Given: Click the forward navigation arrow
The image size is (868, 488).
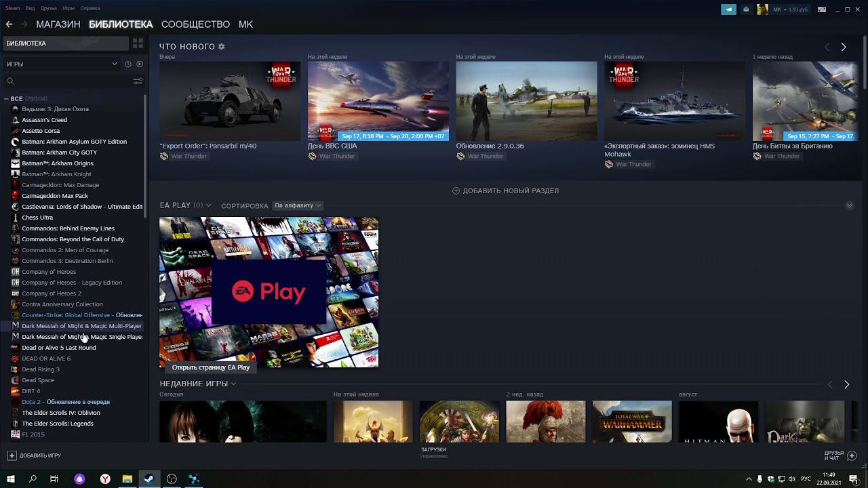Looking at the screenshot, I should (x=24, y=24).
